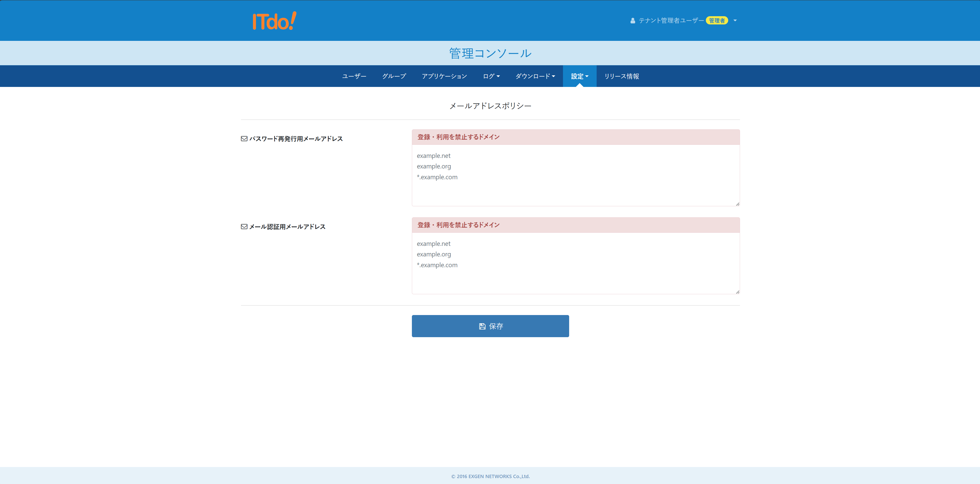Open the ダウンロード dropdown menu
Viewport: 980px width, 484px height.
pos(535,76)
